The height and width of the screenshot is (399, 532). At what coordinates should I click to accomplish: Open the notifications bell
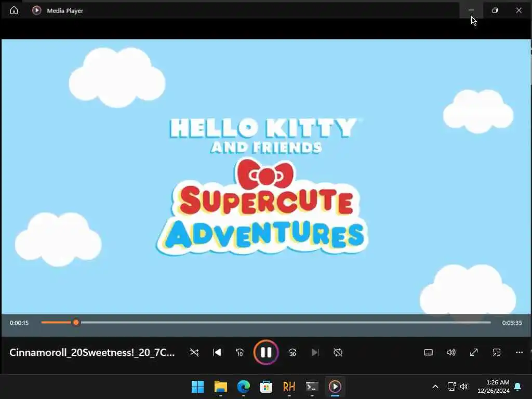click(518, 387)
